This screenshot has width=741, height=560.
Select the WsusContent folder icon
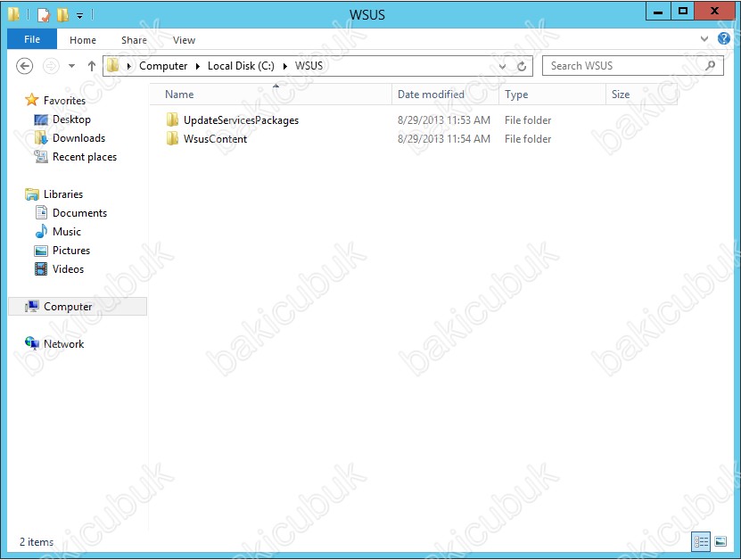pos(172,138)
